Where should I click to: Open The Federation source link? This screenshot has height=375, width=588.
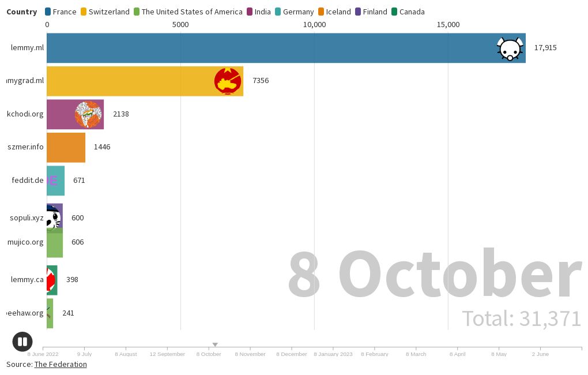(61, 364)
